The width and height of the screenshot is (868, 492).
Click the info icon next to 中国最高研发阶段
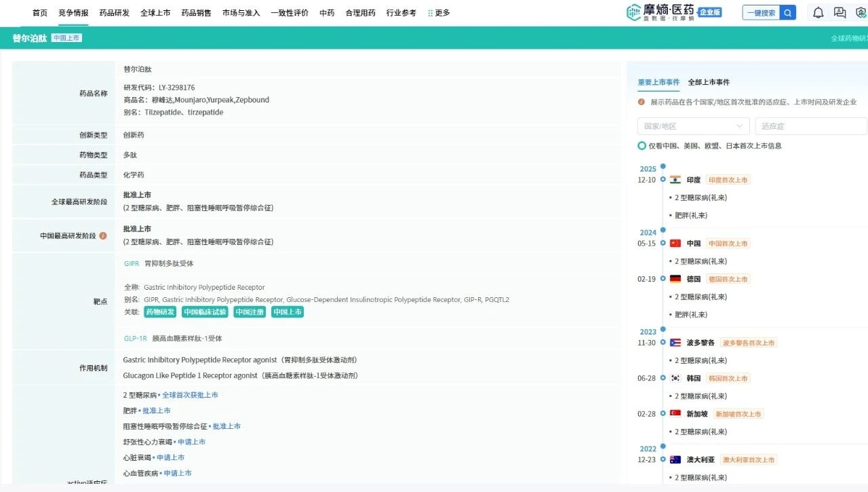coord(103,235)
